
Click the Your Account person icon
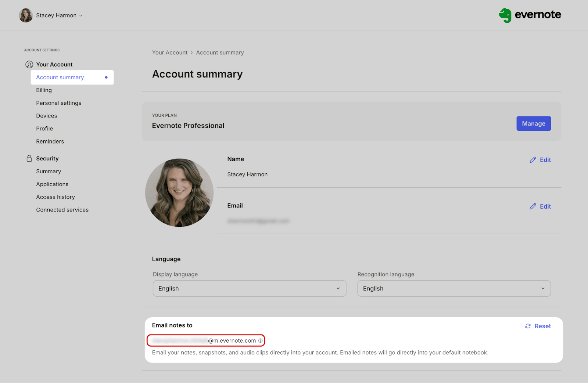click(x=29, y=65)
